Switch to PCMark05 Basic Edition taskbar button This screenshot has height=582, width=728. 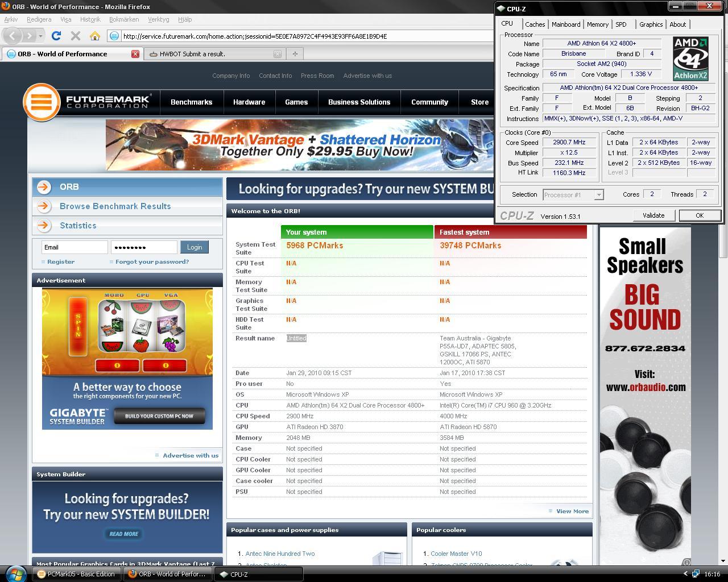pyautogui.click(x=76, y=574)
